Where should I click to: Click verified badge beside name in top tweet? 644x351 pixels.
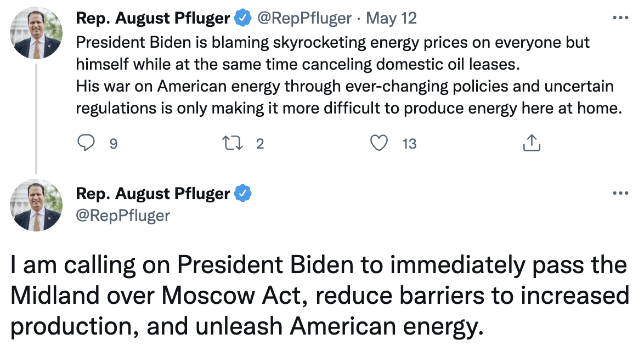[x=241, y=19]
